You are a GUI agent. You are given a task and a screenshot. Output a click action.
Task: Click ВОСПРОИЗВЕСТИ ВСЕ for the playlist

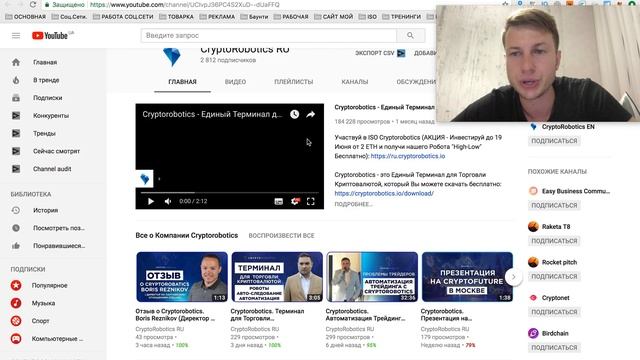pos(281,236)
